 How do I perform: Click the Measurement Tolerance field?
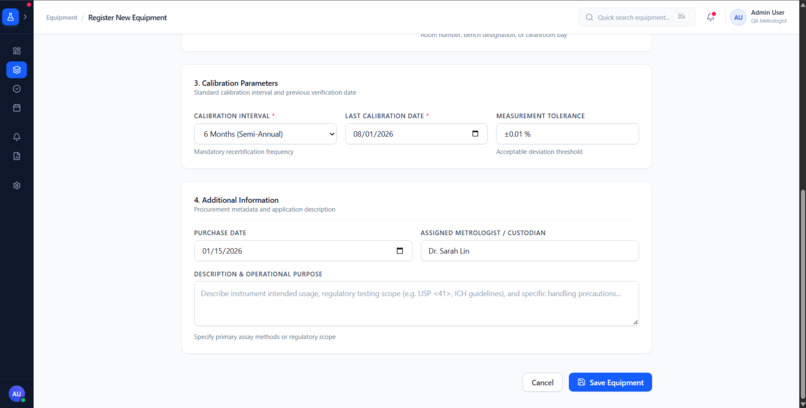(x=567, y=134)
